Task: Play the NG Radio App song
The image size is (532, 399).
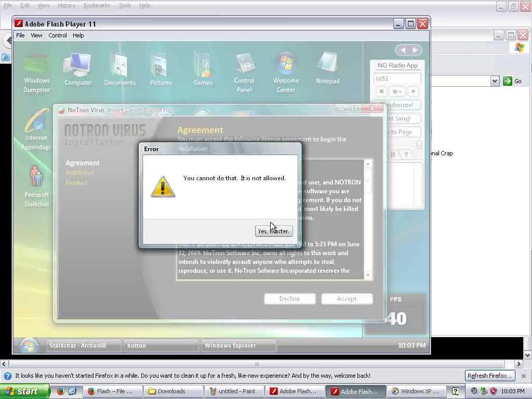Action: (413, 91)
